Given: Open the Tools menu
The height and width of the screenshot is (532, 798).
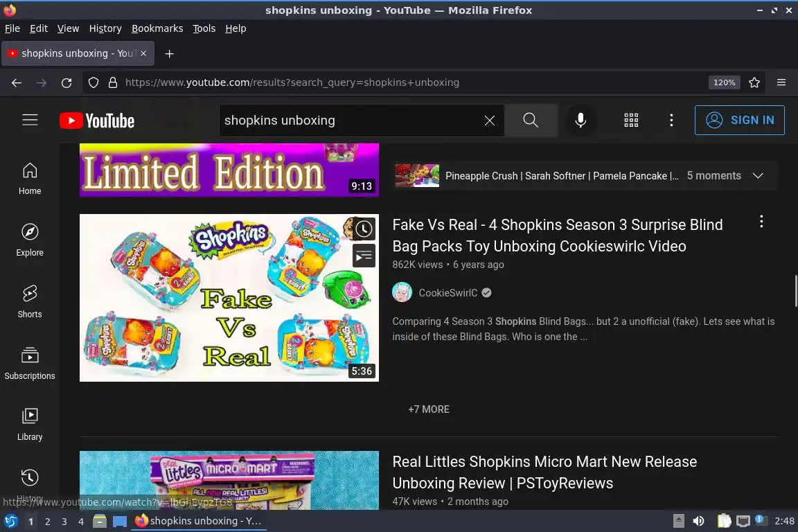Looking at the screenshot, I should [x=204, y=28].
